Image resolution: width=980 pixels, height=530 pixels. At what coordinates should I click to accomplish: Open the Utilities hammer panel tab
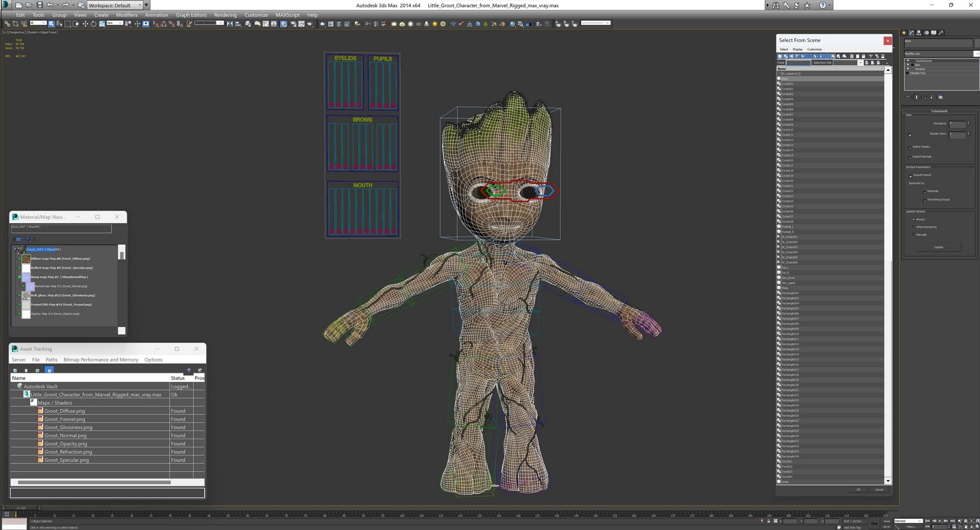point(941,33)
